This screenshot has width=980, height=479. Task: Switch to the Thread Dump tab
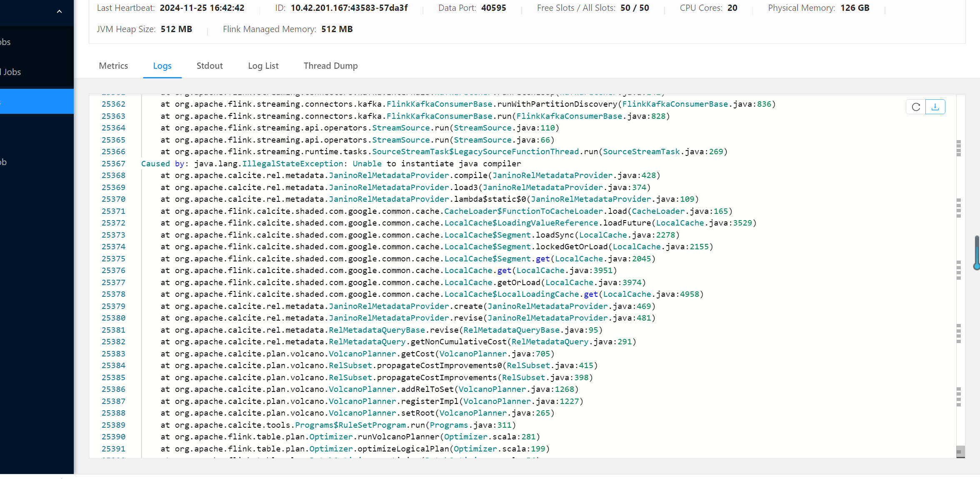pos(331,66)
